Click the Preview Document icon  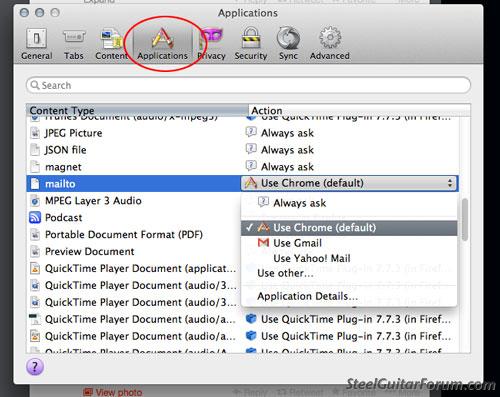[x=35, y=251]
